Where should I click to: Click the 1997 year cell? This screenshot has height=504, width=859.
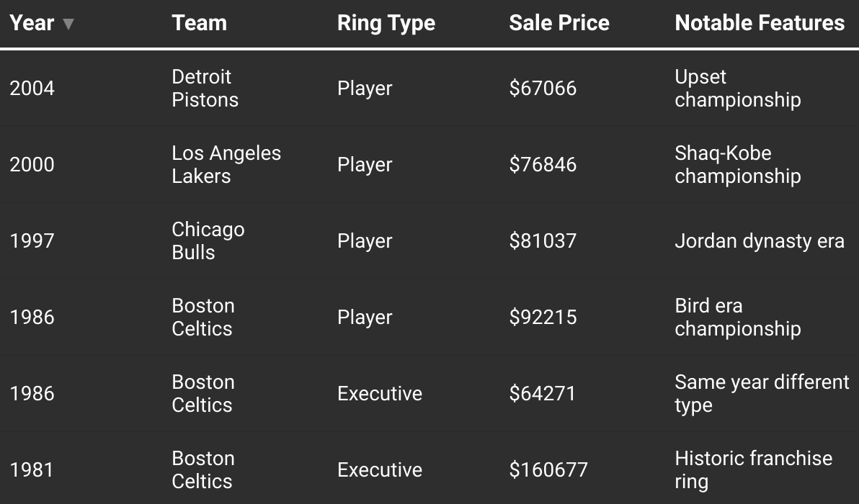tap(32, 241)
